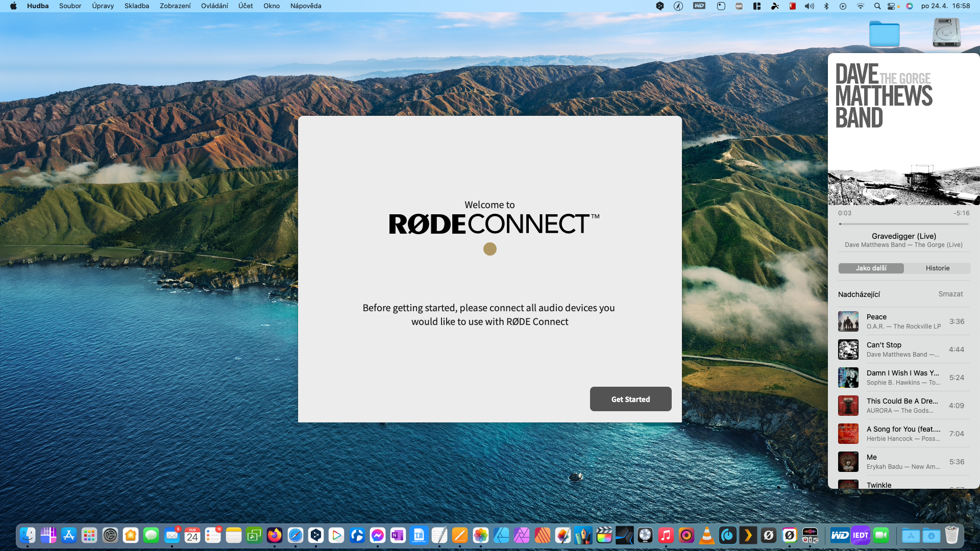
Task: Launch VLC from the dock
Action: [x=707, y=535]
